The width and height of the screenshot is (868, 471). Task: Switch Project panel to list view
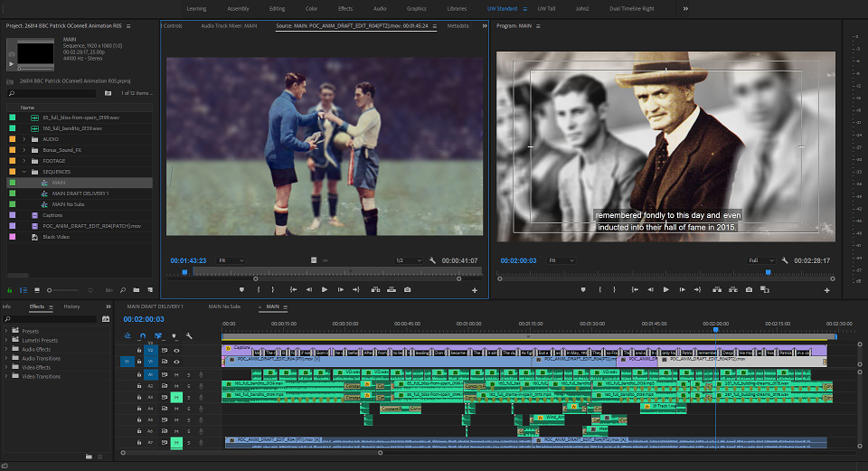[x=24, y=290]
